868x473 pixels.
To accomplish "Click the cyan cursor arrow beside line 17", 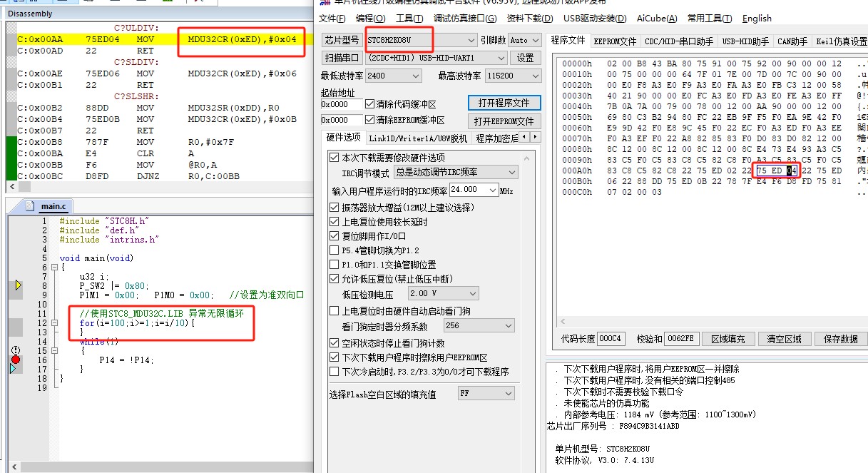I will tap(13, 369).
